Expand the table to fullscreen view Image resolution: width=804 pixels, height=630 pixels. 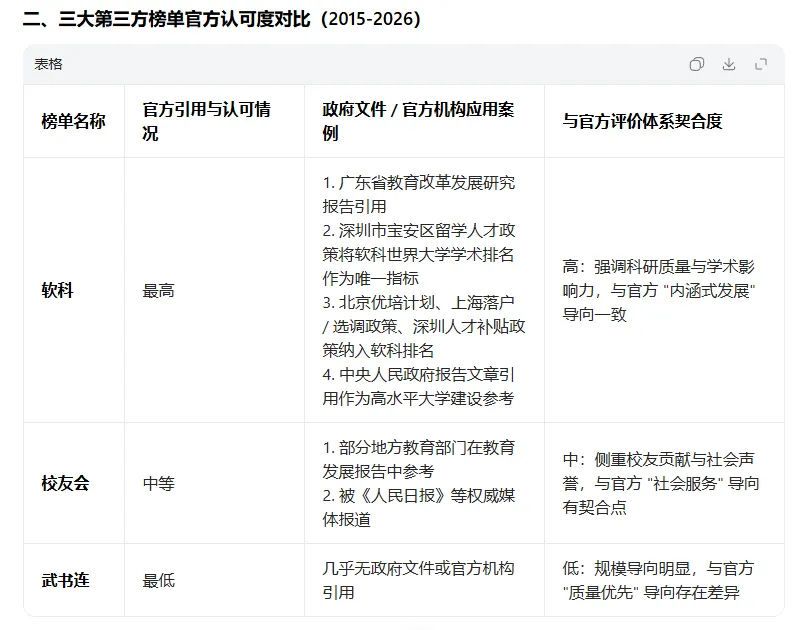(x=761, y=64)
